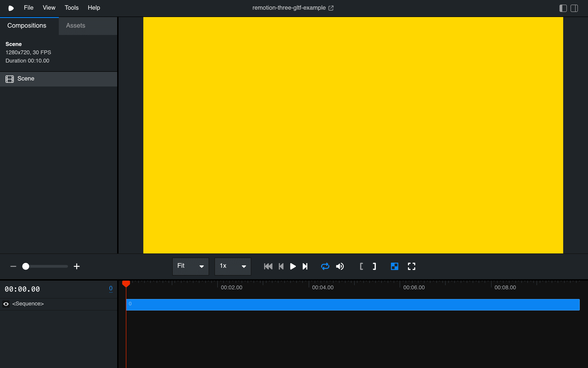Zoom in timeline with plus button
The height and width of the screenshot is (368, 588).
pos(76,266)
